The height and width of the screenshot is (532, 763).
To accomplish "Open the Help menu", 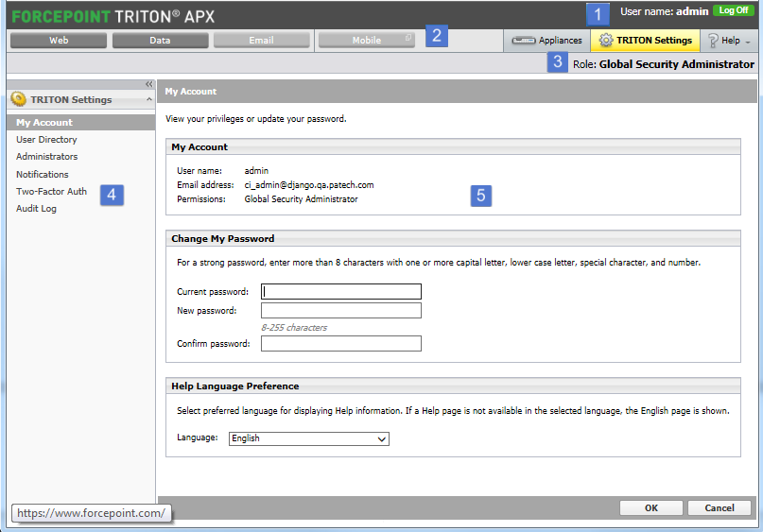I will point(728,41).
